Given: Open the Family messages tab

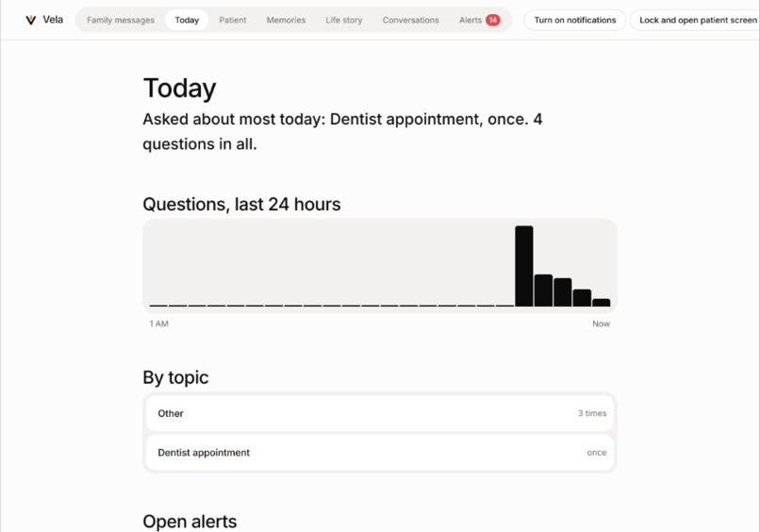Looking at the screenshot, I should 121,20.
